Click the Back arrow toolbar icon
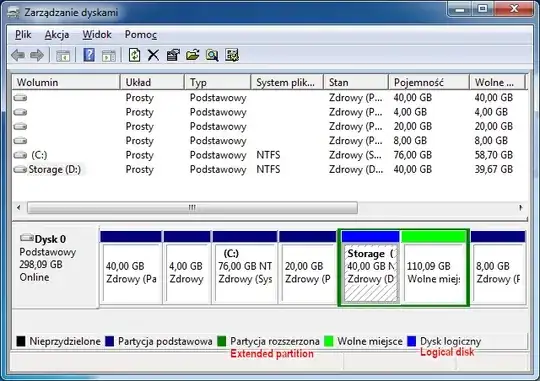 tap(18, 55)
